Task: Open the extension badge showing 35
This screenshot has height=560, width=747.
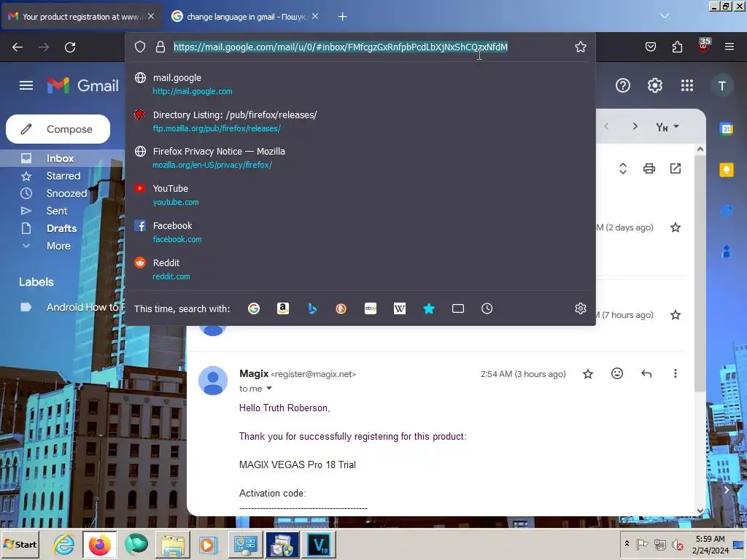Action: pyautogui.click(x=704, y=44)
